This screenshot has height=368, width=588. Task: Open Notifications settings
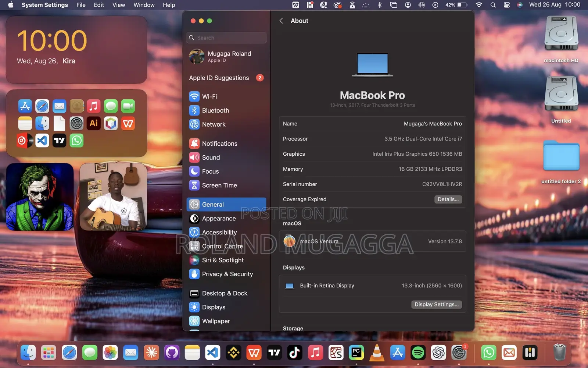pyautogui.click(x=226, y=144)
